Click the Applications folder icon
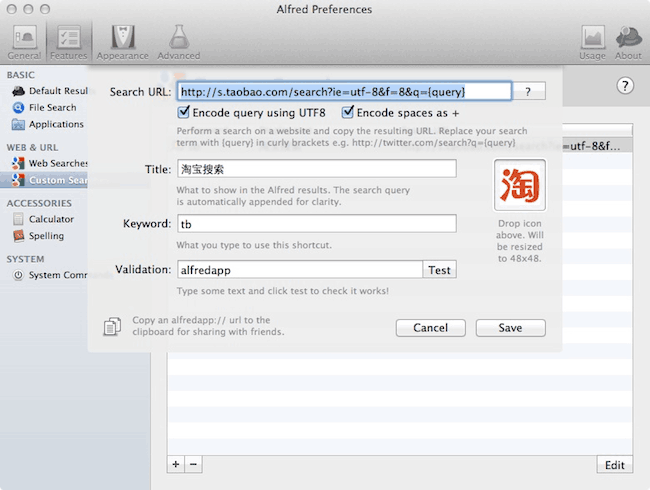This screenshot has height=490, width=650. click(x=18, y=124)
